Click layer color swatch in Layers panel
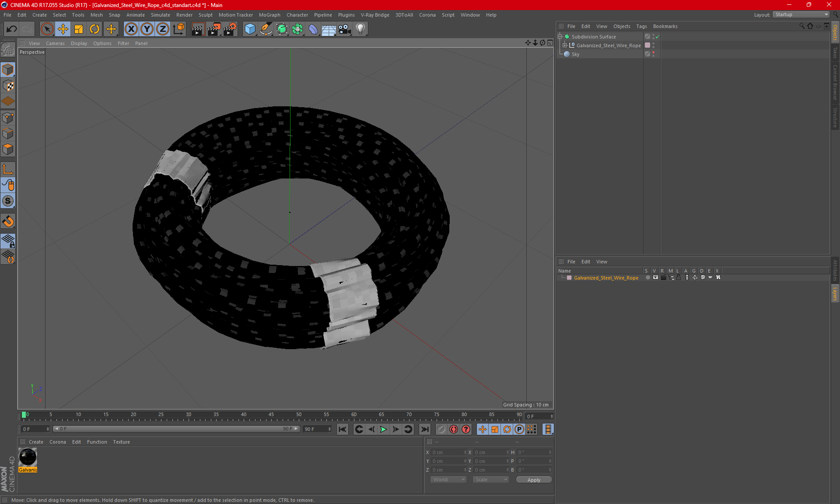The height and width of the screenshot is (504, 840). tap(569, 278)
